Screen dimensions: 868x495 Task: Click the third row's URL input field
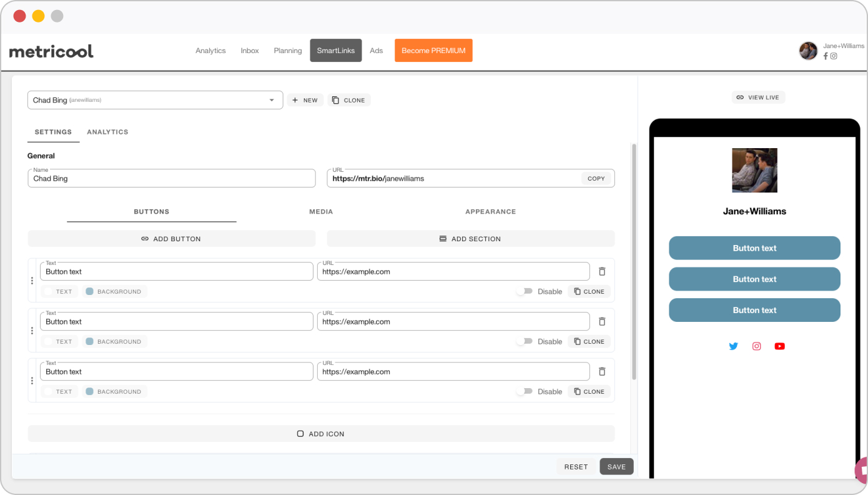click(x=453, y=371)
